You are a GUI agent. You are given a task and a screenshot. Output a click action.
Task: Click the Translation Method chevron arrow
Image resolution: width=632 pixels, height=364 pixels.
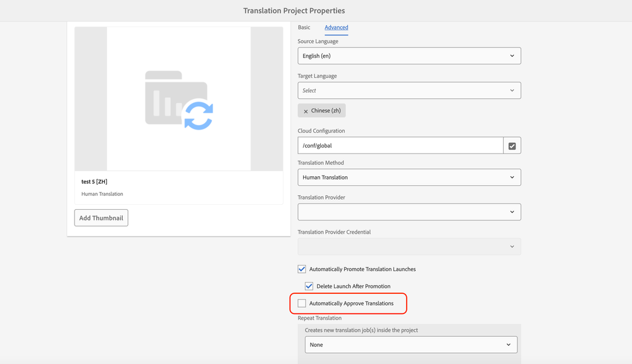pos(512,178)
